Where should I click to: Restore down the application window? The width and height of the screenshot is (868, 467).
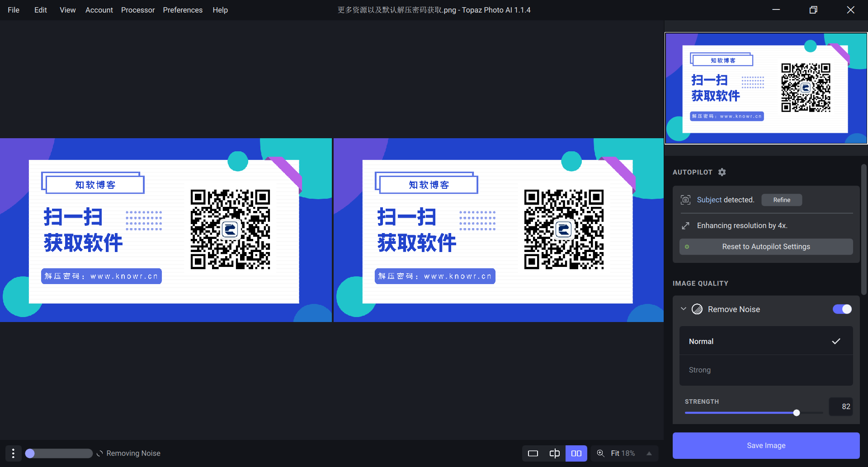pyautogui.click(x=813, y=10)
